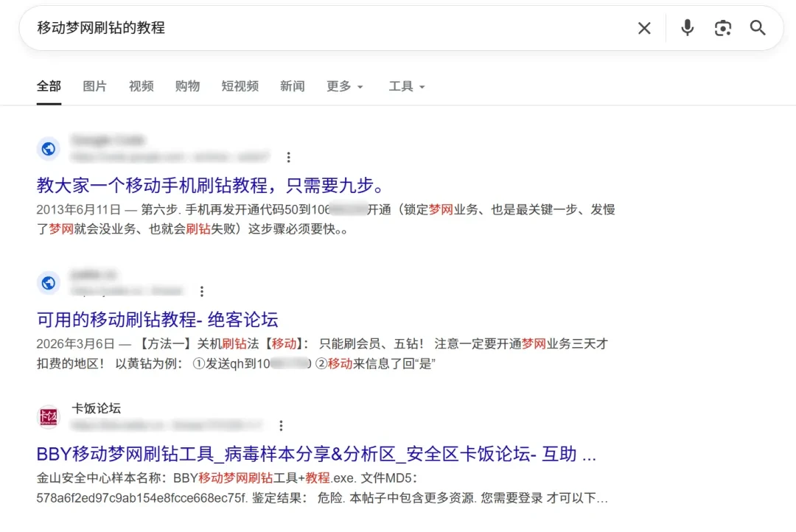Click the 卡饭论坛 site favicon
796x532 pixels.
tap(49, 417)
